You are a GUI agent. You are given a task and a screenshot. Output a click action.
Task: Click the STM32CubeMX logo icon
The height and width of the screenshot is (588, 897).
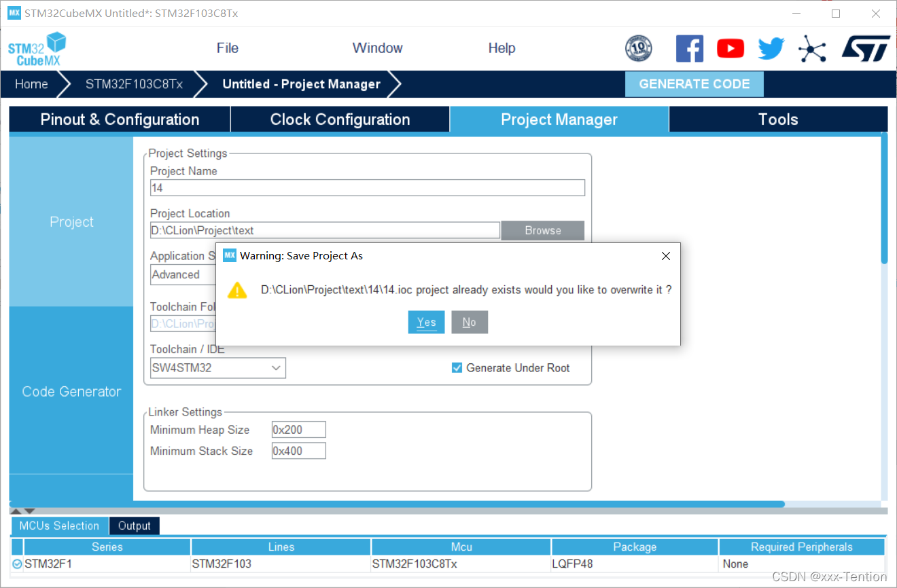point(37,49)
